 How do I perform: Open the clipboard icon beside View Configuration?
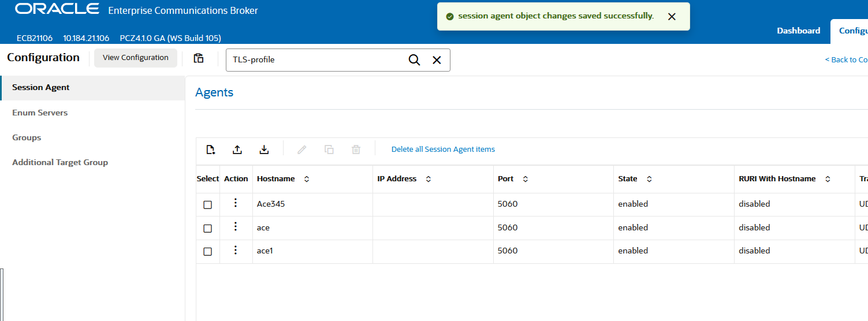pos(199,58)
